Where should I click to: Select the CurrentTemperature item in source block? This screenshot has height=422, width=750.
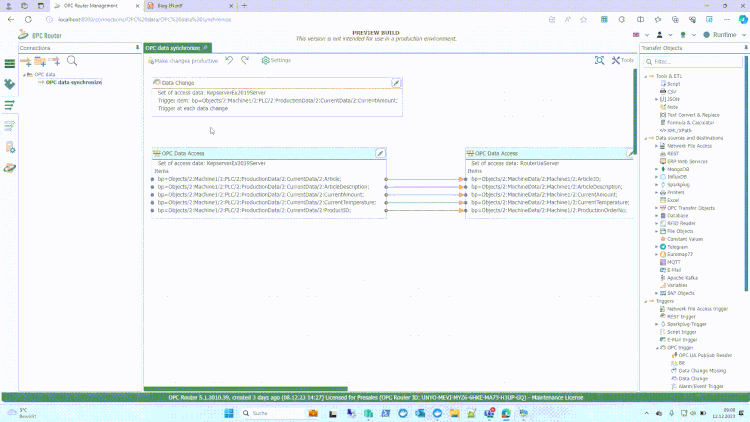click(x=266, y=202)
